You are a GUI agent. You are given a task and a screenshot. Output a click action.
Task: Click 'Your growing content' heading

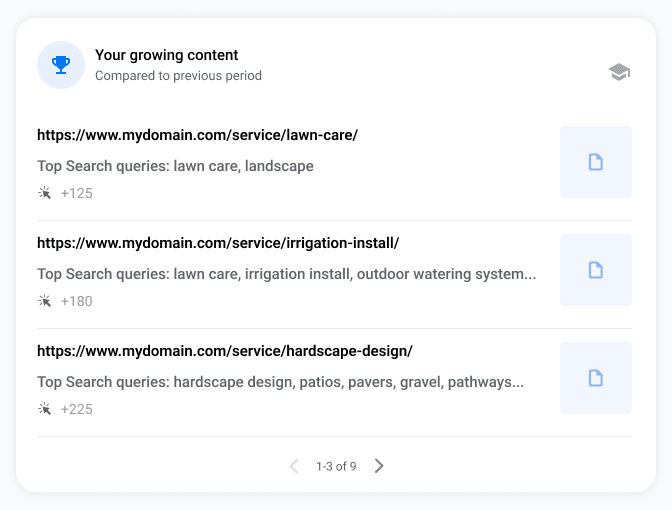coord(166,55)
